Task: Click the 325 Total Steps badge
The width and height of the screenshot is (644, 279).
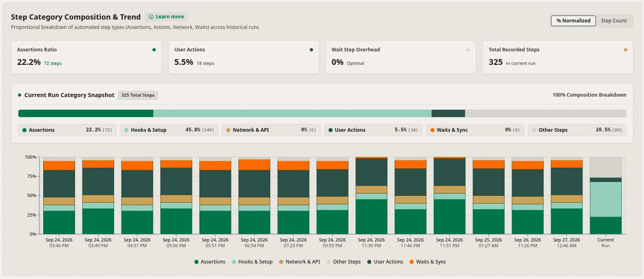Action: 138,95
